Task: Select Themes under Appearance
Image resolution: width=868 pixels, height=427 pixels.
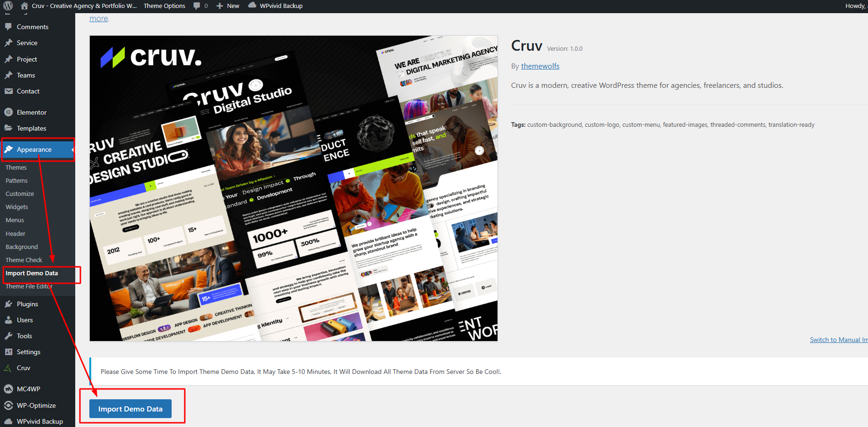Action: point(16,167)
